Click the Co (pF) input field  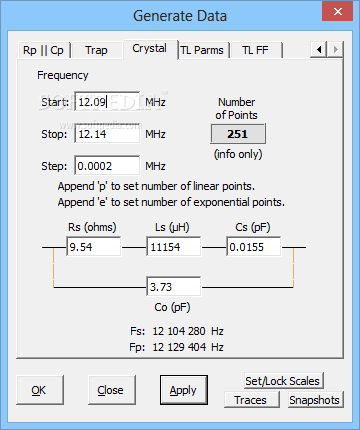pos(174,287)
